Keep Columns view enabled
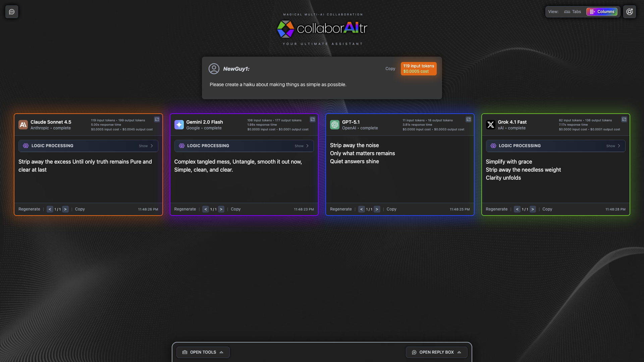644x362 pixels. pos(602,11)
